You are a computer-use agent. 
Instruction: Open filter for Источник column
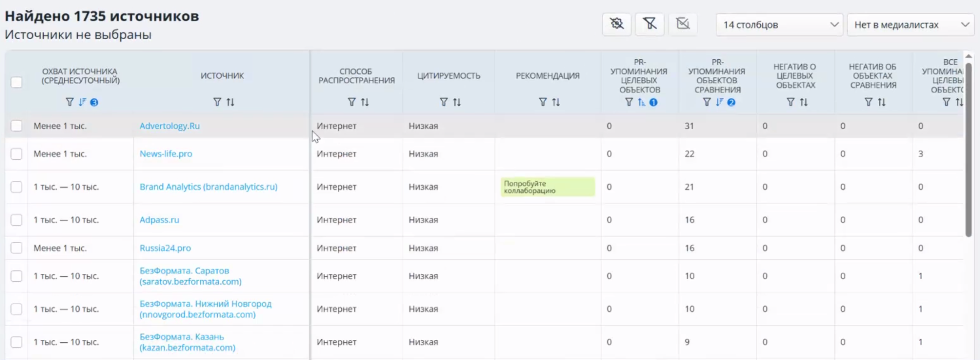tap(217, 102)
